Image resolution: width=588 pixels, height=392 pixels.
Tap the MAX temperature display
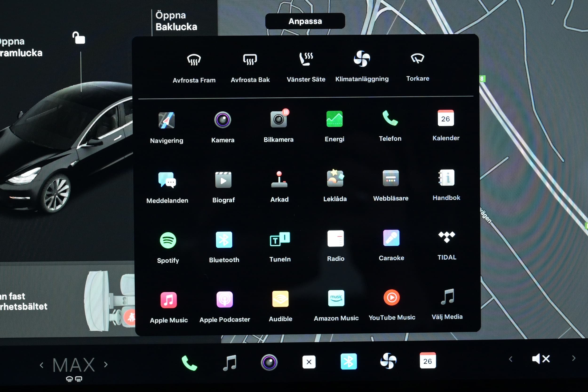click(x=74, y=365)
